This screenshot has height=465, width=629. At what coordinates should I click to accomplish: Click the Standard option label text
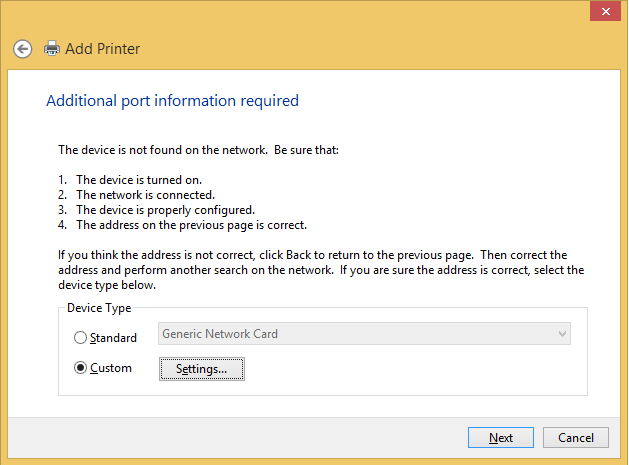click(x=113, y=338)
